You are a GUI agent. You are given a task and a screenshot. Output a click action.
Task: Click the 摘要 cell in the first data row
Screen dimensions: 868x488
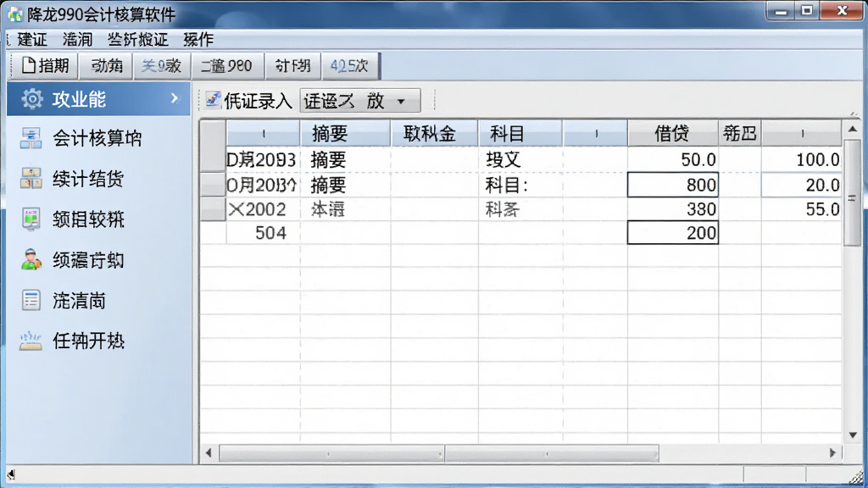346,159
